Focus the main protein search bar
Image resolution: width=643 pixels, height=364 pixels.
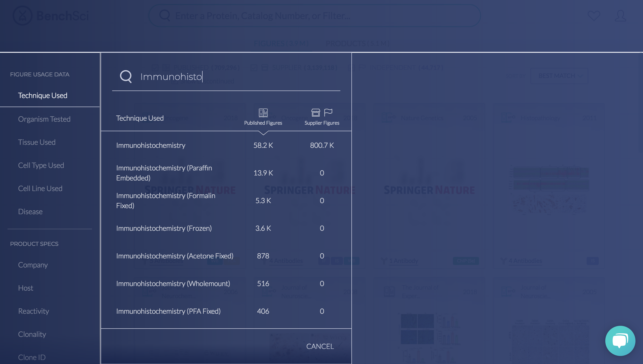click(x=314, y=16)
